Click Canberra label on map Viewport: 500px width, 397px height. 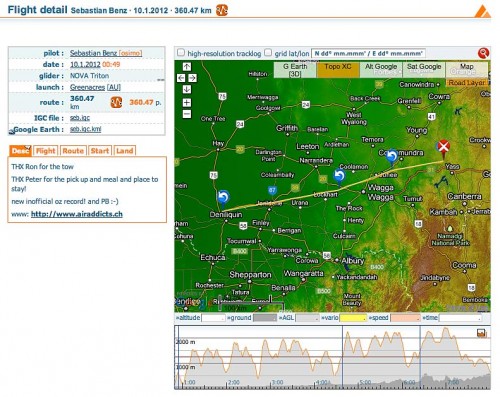click(464, 196)
